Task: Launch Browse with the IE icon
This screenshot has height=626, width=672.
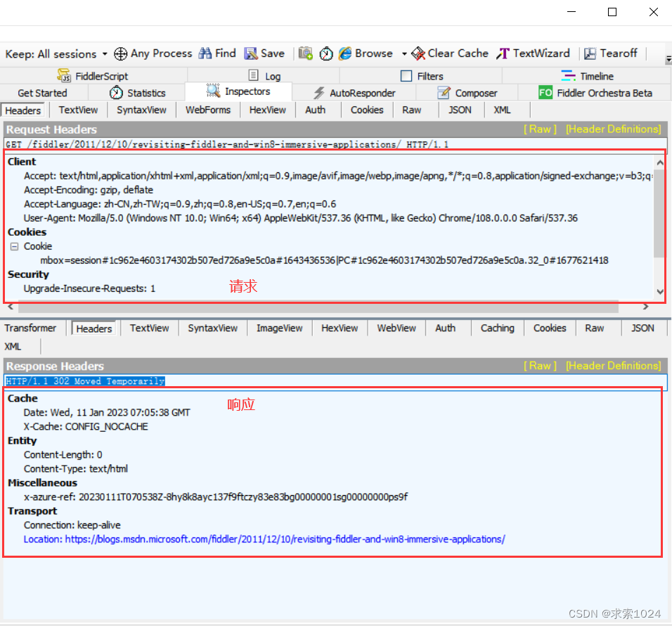Action: [345, 53]
